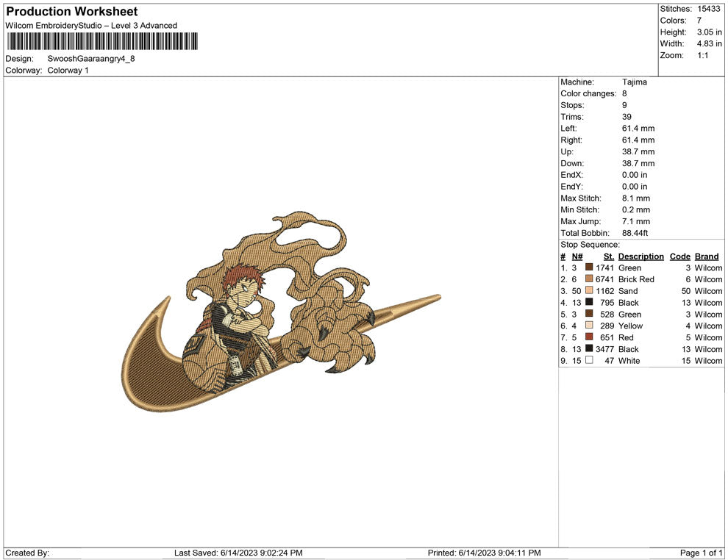Click the Production Worksheet title
Screen dimensions: 728x560
71,12
